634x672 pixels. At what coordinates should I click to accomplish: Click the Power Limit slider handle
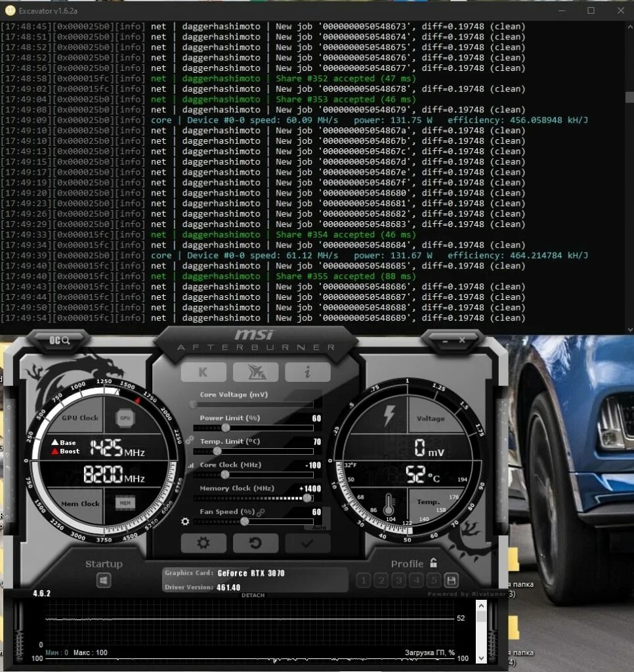click(x=226, y=428)
